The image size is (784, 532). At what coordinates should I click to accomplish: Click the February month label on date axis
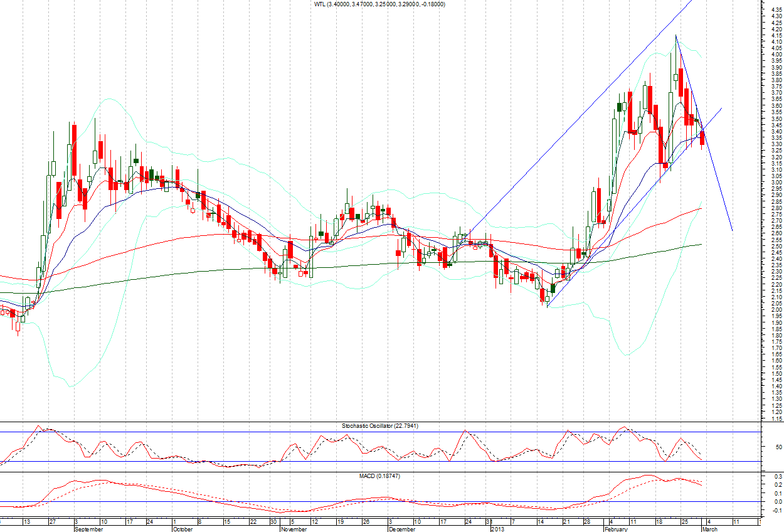click(x=616, y=529)
